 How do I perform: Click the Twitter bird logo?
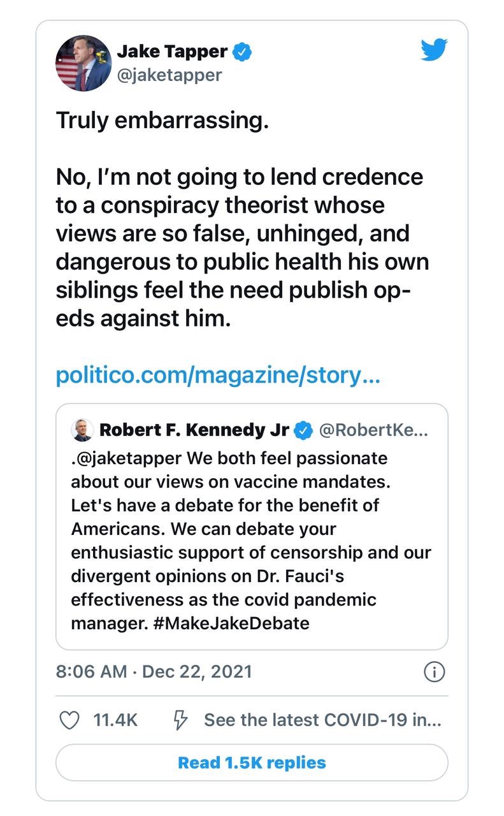pyautogui.click(x=434, y=50)
